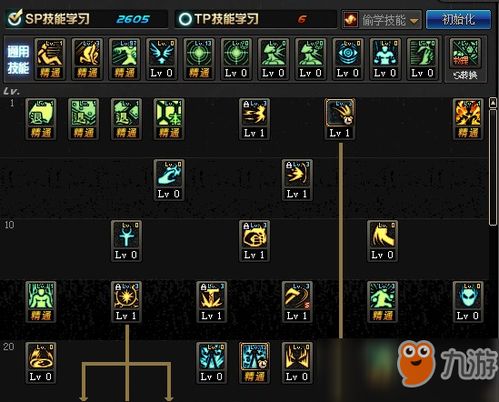
Task: Click the flame icon left of 偷学技能
Action: [351, 20]
